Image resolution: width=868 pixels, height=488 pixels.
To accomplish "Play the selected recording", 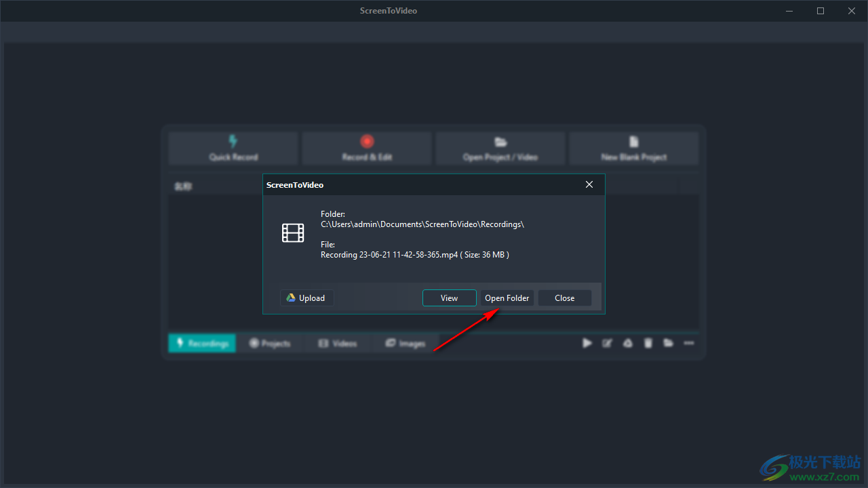I will pyautogui.click(x=587, y=344).
